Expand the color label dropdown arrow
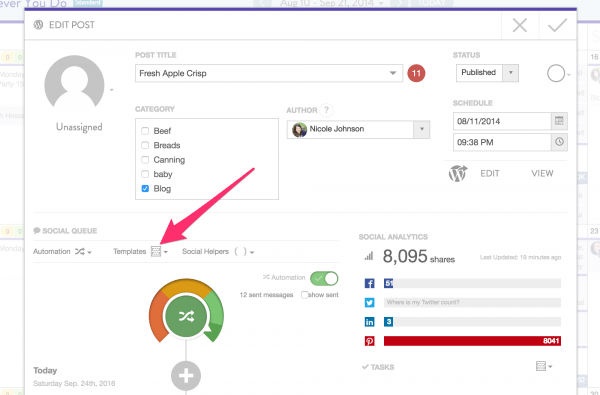The image size is (600, 395). [x=569, y=75]
